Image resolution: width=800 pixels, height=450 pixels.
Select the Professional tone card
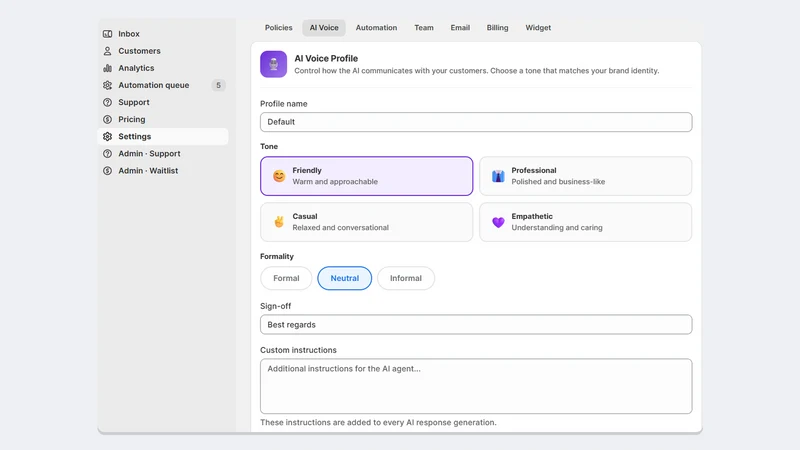point(586,176)
